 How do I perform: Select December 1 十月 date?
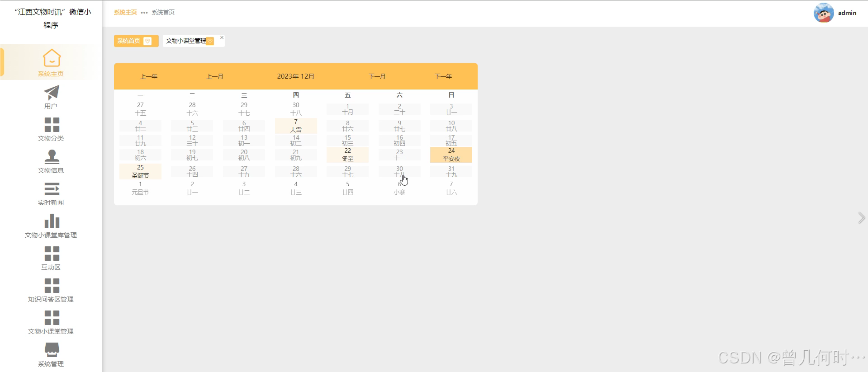(x=347, y=109)
